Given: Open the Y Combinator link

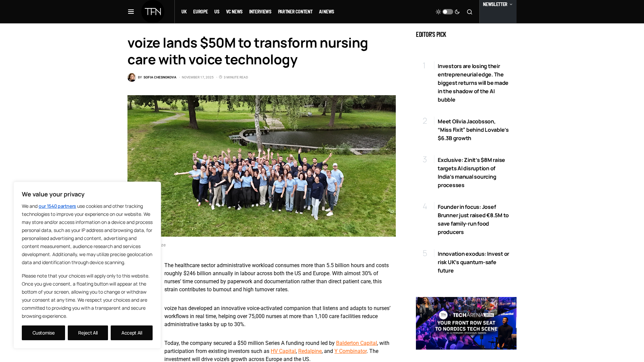Looking at the screenshot, I should [350, 351].
